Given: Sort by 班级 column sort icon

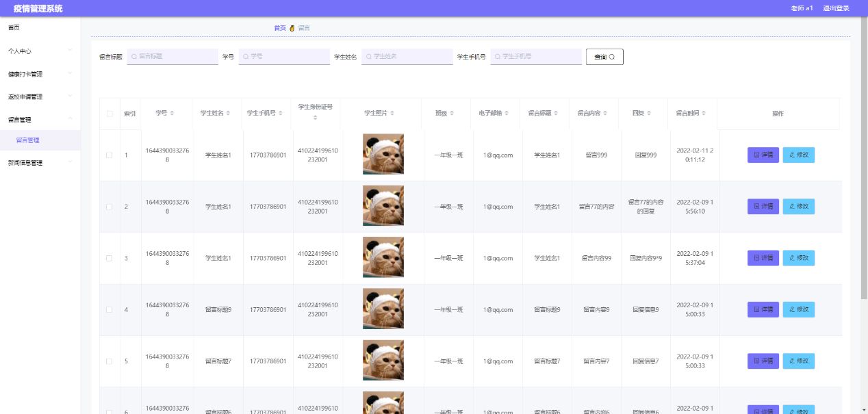Looking at the screenshot, I should [x=452, y=113].
